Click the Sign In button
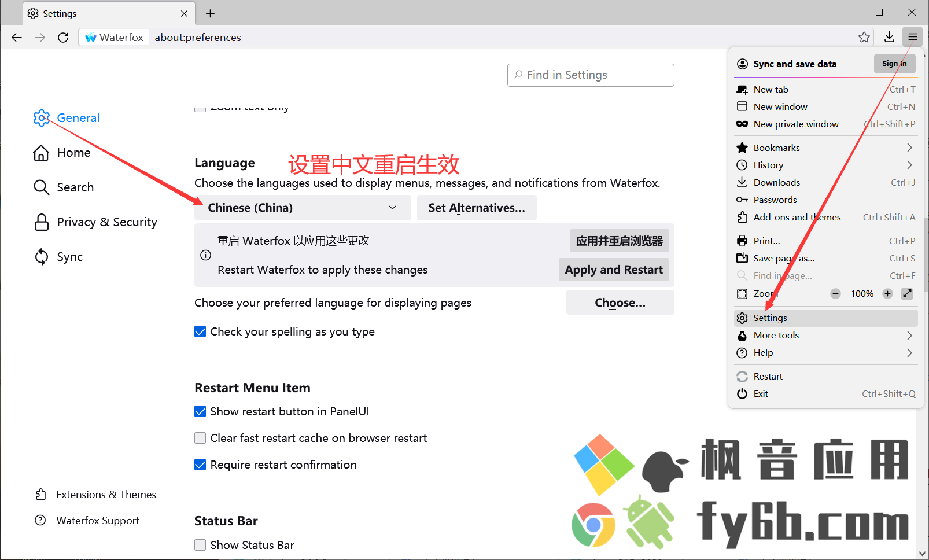 click(x=894, y=64)
